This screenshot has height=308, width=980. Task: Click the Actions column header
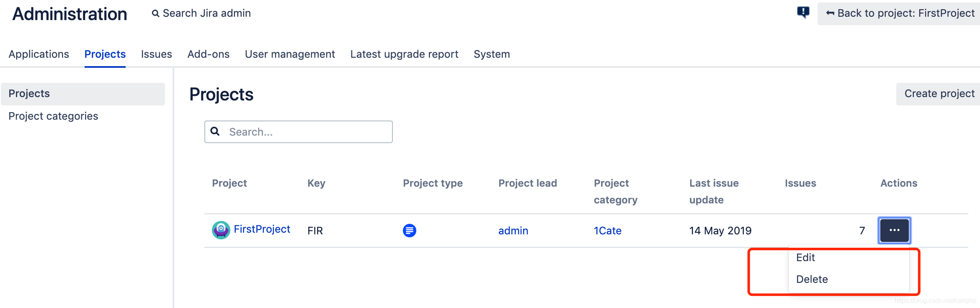coord(899,183)
